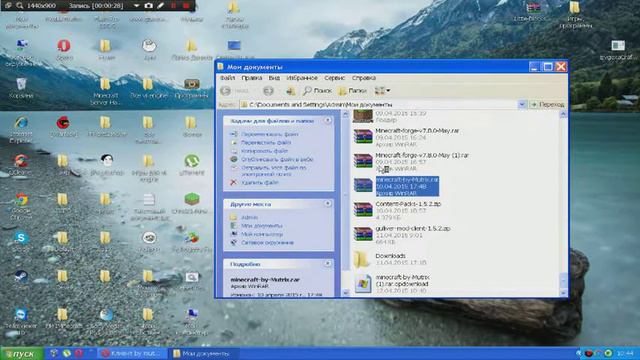Open the Steam desktop icon
640x360 pixels.
pyautogui.click(x=21, y=276)
